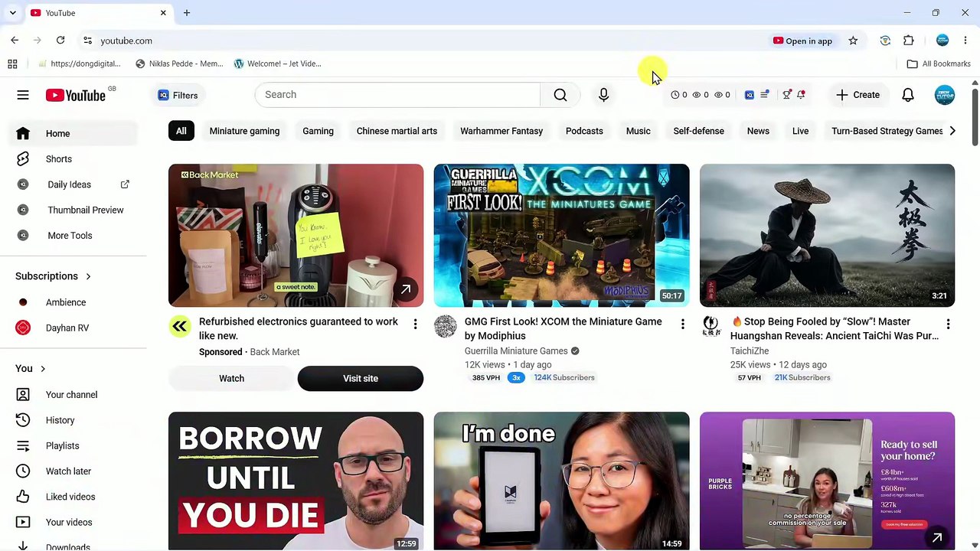The height and width of the screenshot is (551, 980).
Task: Start voice search with the microphone icon
Action: coord(603,95)
